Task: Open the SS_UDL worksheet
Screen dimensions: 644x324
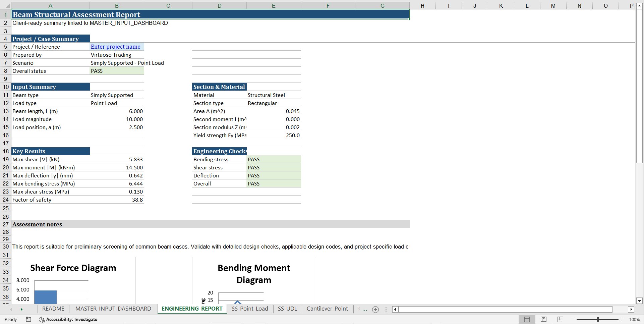Action: pyautogui.click(x=287, y=309)
